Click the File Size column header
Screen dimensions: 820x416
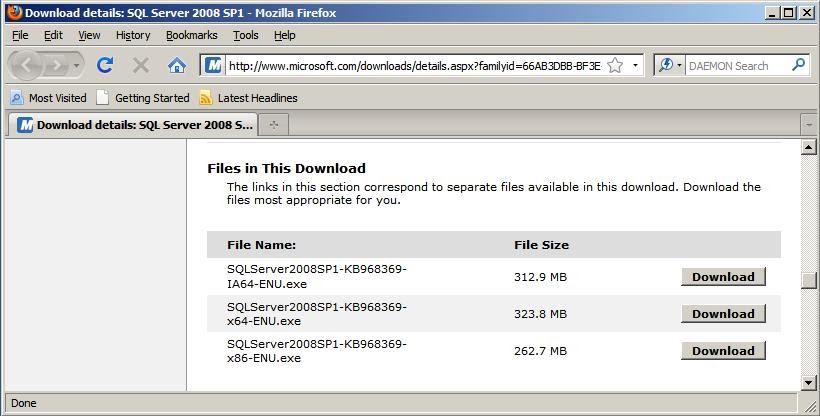click(541, 245)
